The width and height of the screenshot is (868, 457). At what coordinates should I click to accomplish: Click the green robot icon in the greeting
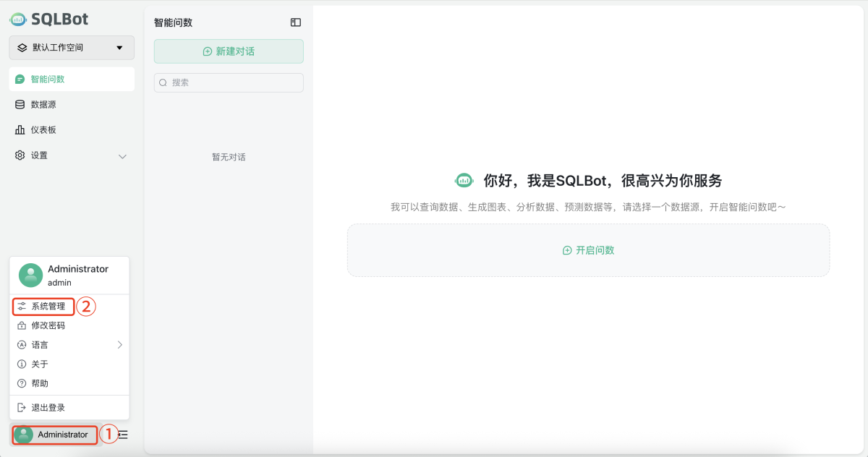[x=464, y=180]
